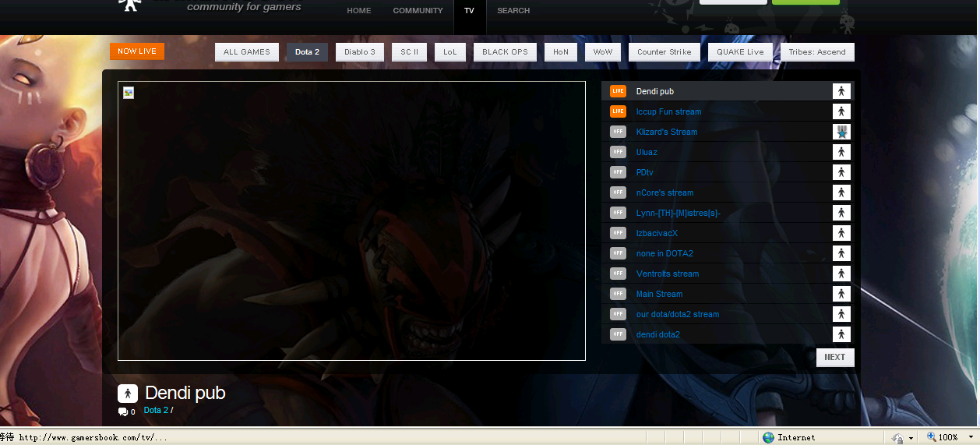Open Ventrolts stream link
The width and height of the screenshot is (980, 445).
click(668, 274)
